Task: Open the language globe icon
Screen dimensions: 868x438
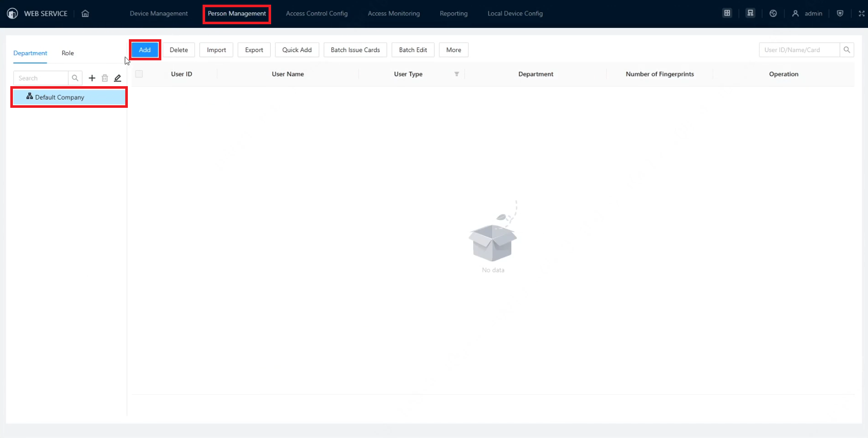Action: [x=773, y=13]
